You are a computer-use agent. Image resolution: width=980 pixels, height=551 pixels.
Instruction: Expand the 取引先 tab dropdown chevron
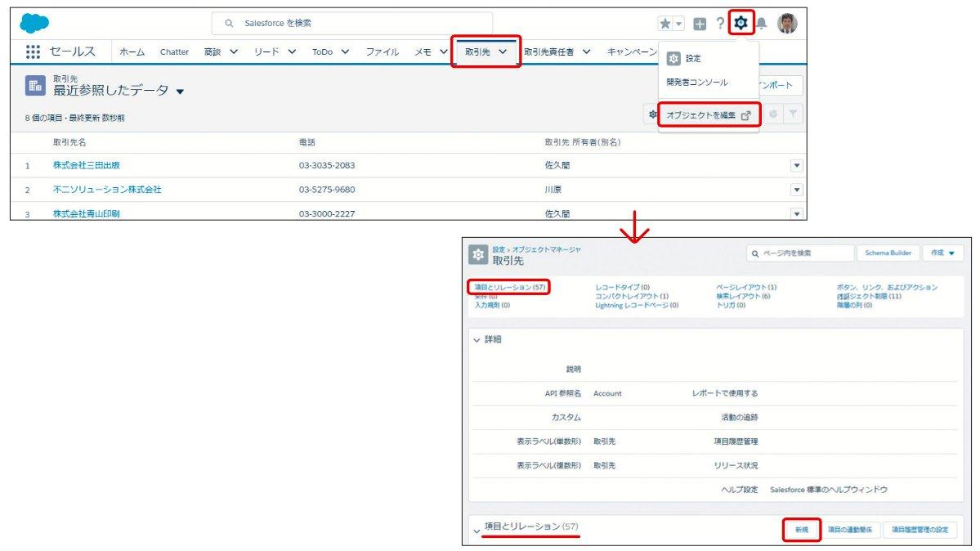pyautogui.click(x=503, y=52)
